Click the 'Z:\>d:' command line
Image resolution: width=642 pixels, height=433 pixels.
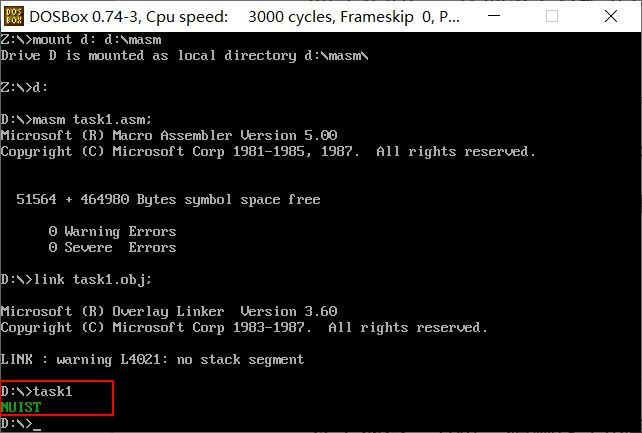[x=24, y=87]
